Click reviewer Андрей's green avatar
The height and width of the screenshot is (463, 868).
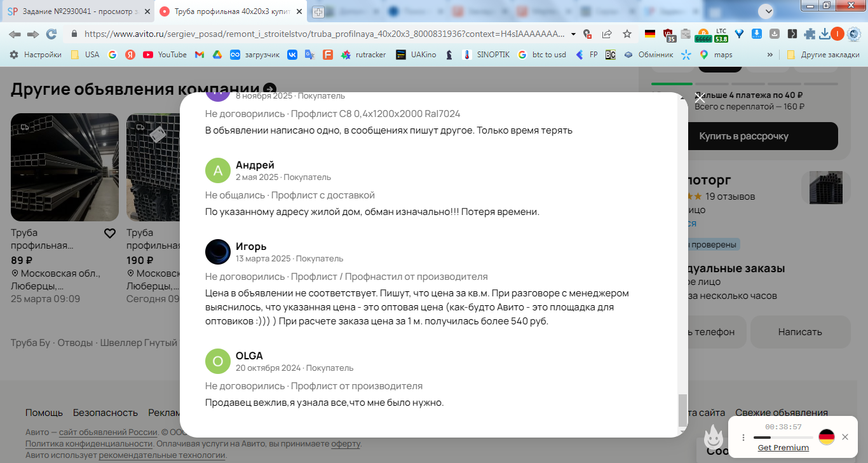[218, 170]
